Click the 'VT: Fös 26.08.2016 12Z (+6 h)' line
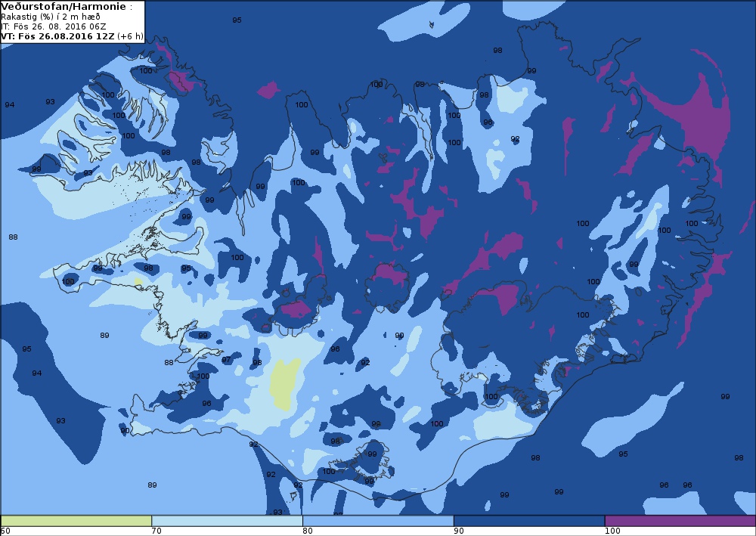This screenshot has height=536, width=756. [x=72, y=36]
